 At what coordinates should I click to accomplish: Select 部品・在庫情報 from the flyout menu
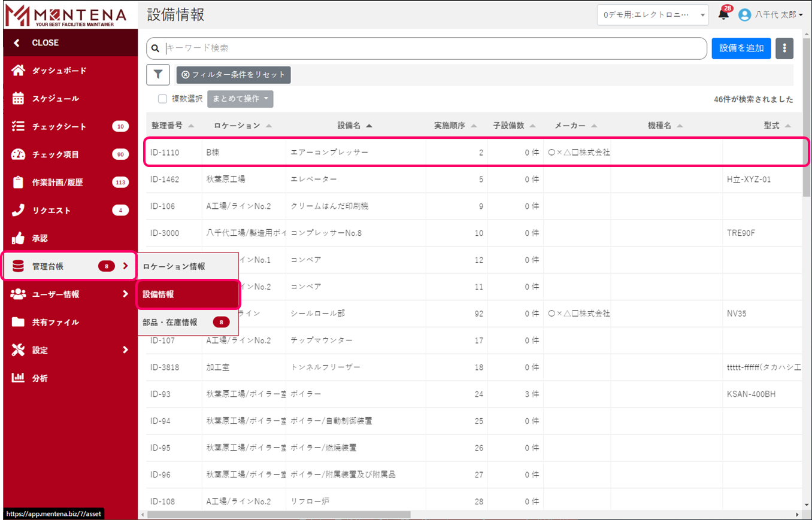tap(170, 323)
